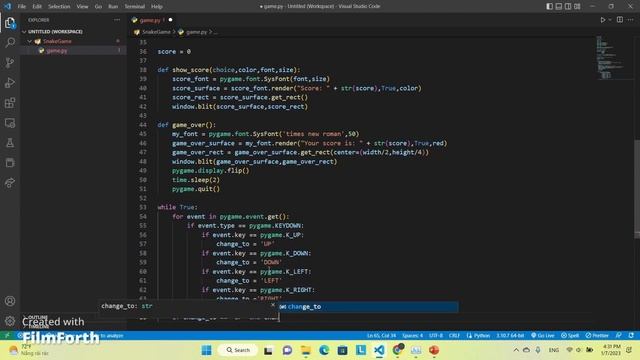Image resolution: width=640 pixels, height=360 pixels.
Task: Open the Go menu
Action: tap(98, 7)
